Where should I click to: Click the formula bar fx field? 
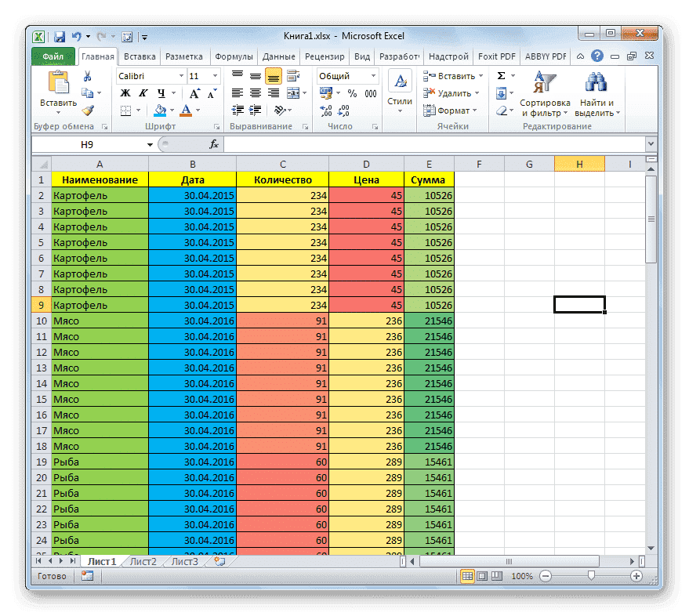pos(215,144)
